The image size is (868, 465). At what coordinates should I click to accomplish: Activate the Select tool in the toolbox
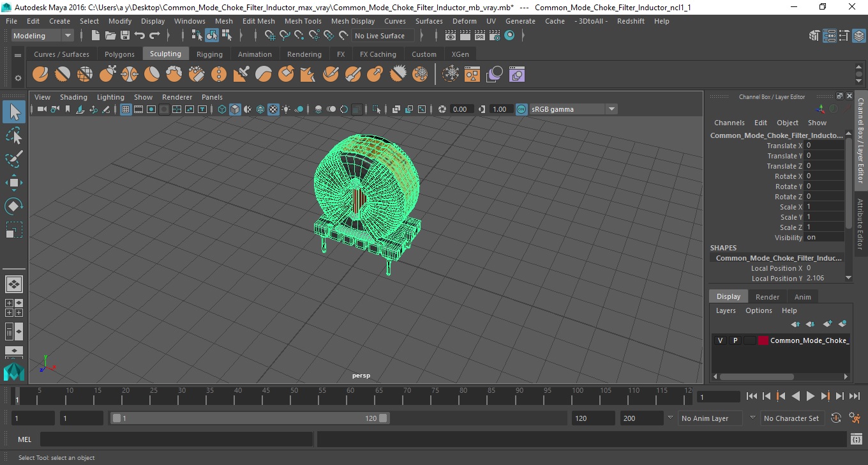pyautogui.click(x=14, y=112)
